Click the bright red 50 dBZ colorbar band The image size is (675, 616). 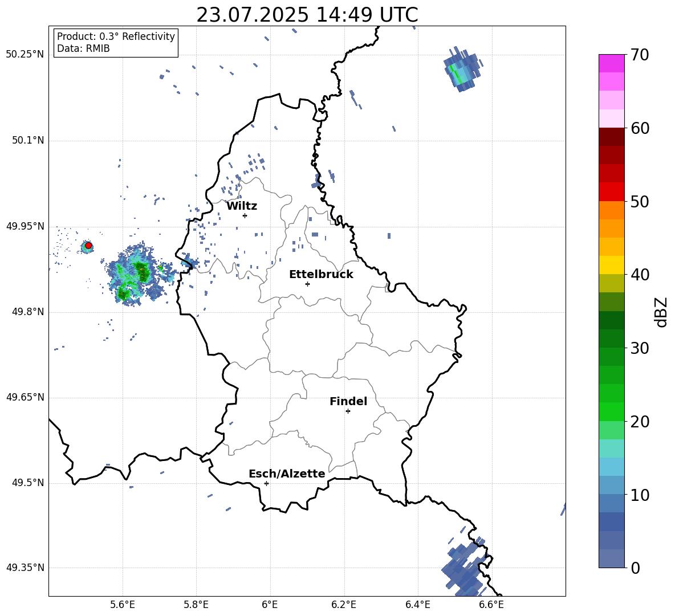click(611, 192)
